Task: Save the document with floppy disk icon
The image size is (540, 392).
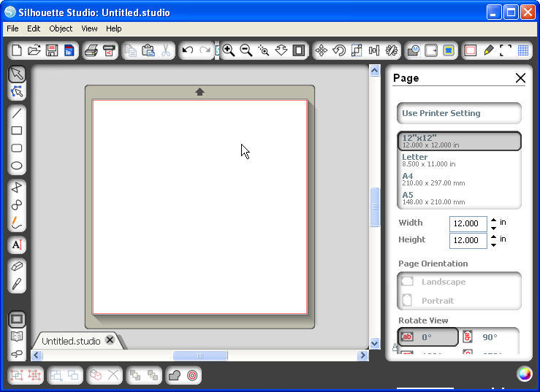Action: (52, 50)
